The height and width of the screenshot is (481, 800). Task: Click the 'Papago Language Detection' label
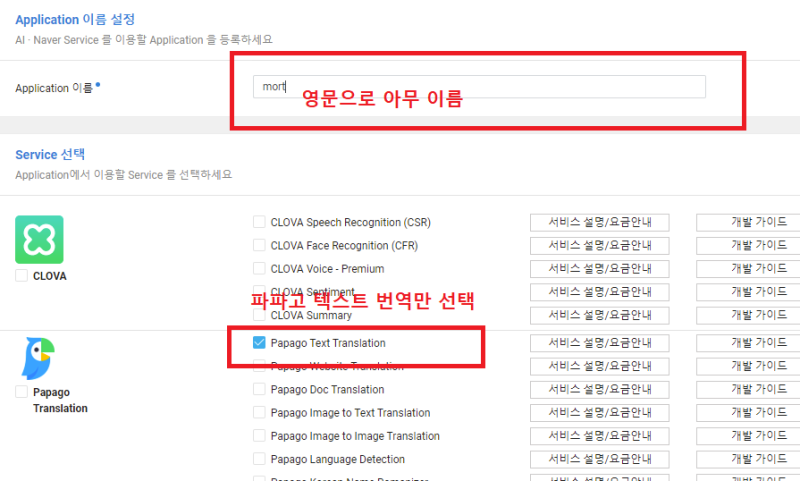337,459
